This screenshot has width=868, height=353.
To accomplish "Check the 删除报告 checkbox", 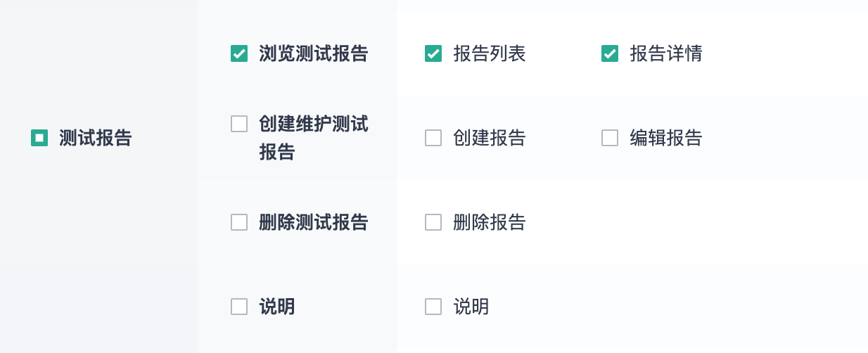I will (433, 222).
